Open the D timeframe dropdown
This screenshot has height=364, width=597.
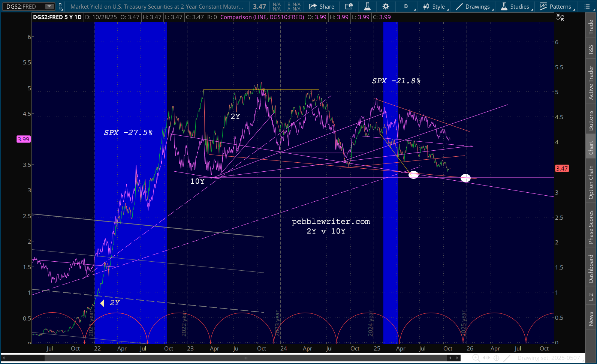(407, 6)
